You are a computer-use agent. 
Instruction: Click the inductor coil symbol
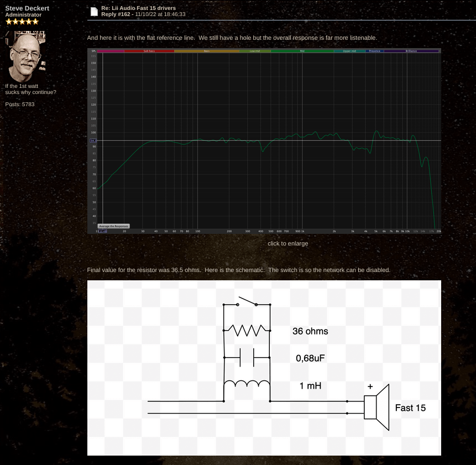[247, 384]
